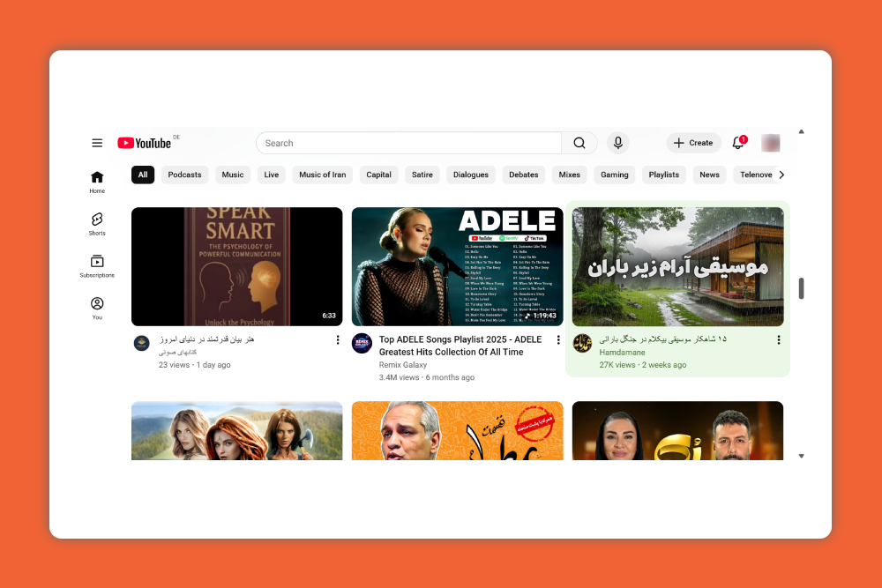Open the Remix Galaxy channel link
This screenshot has height=588, width=882.
pyautogui.click(x=403, y=365)
